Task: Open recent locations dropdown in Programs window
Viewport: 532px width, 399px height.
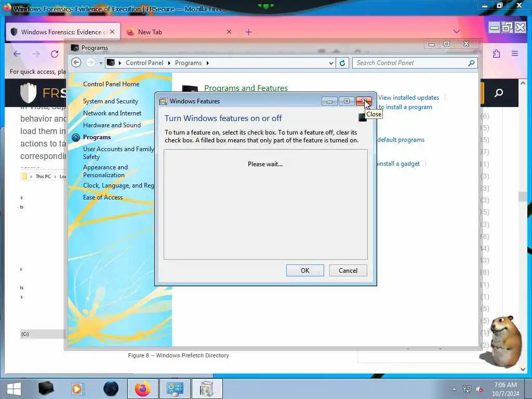Action: pos(101,63)
